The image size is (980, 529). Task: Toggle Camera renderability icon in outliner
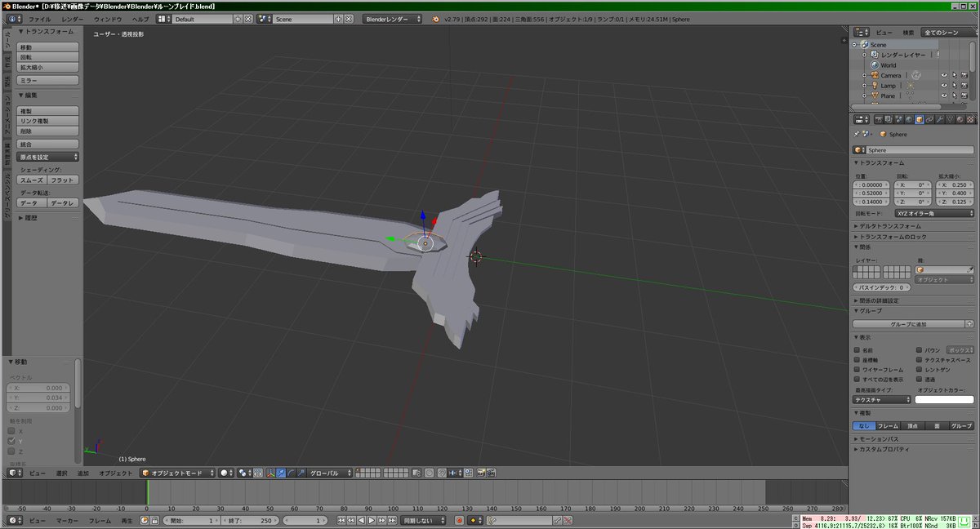(964, 75)
